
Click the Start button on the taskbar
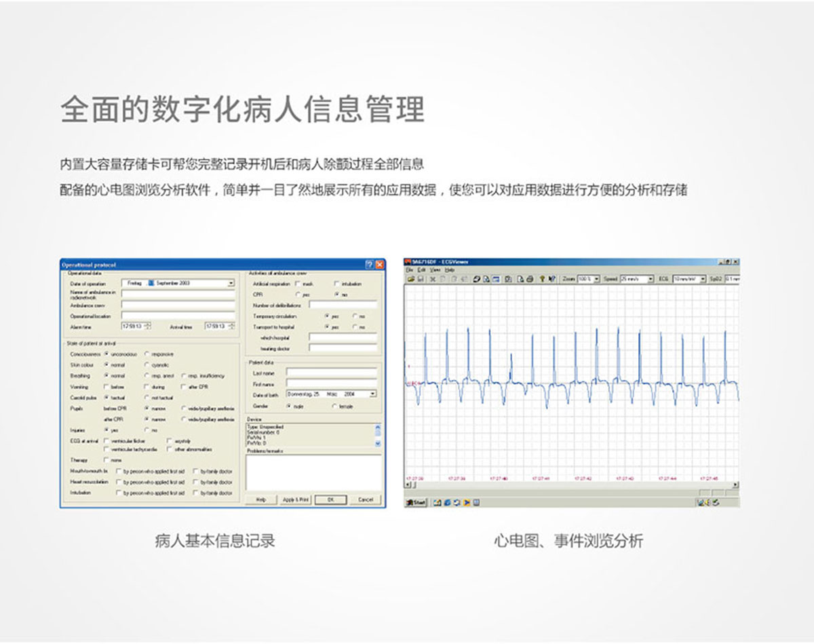point(415,502)
